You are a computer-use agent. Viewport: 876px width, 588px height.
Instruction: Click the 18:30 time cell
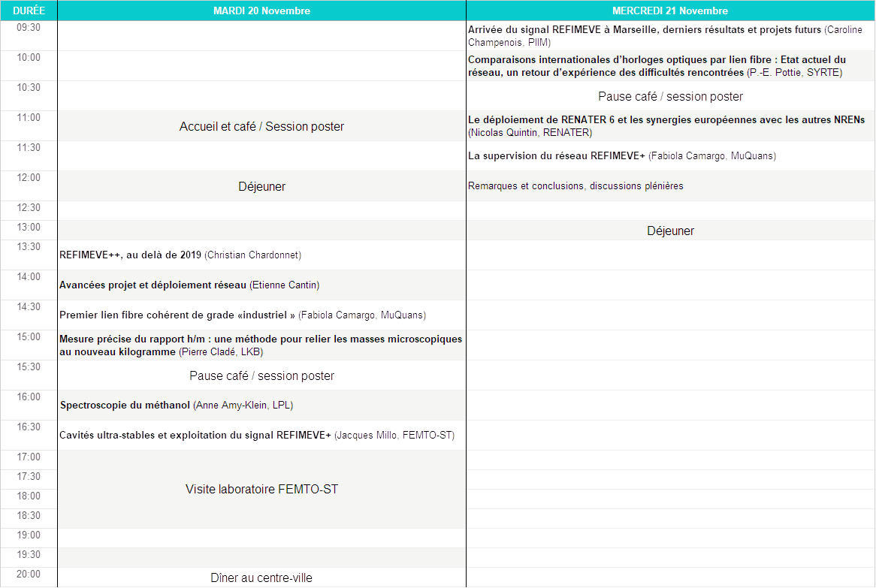[29, 519]
